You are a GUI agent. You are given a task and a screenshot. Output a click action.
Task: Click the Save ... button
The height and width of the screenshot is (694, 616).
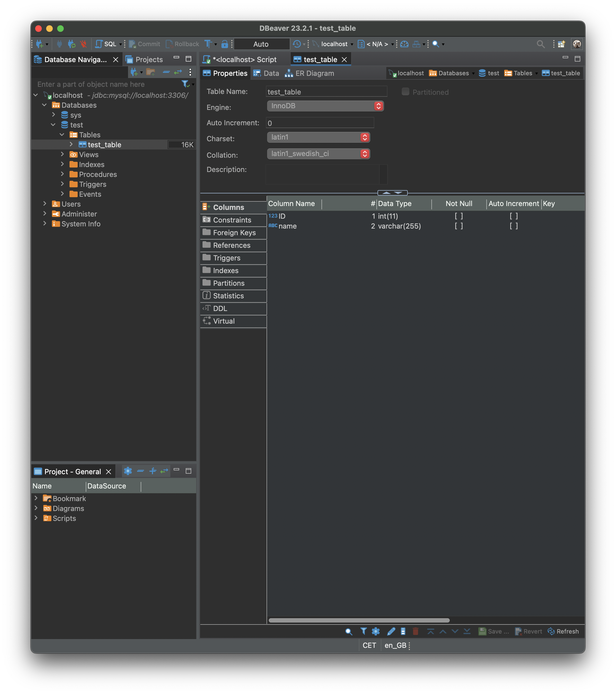494,632
